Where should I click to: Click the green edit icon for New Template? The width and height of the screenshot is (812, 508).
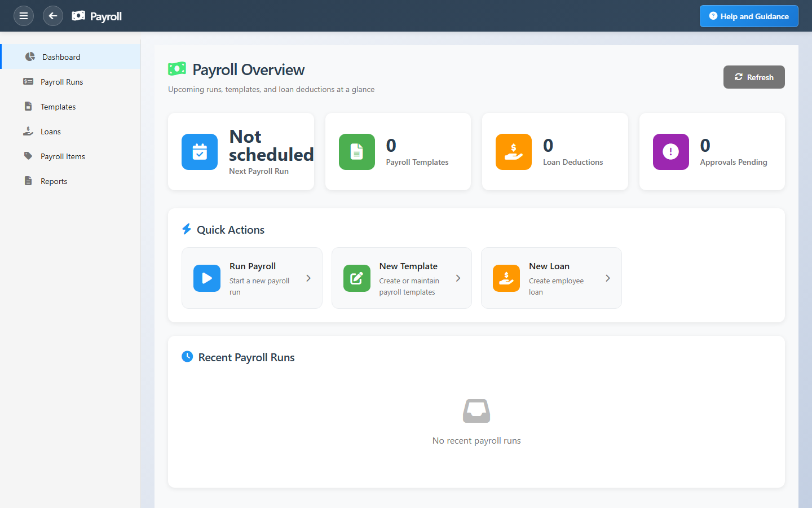(x=356, y=278)
